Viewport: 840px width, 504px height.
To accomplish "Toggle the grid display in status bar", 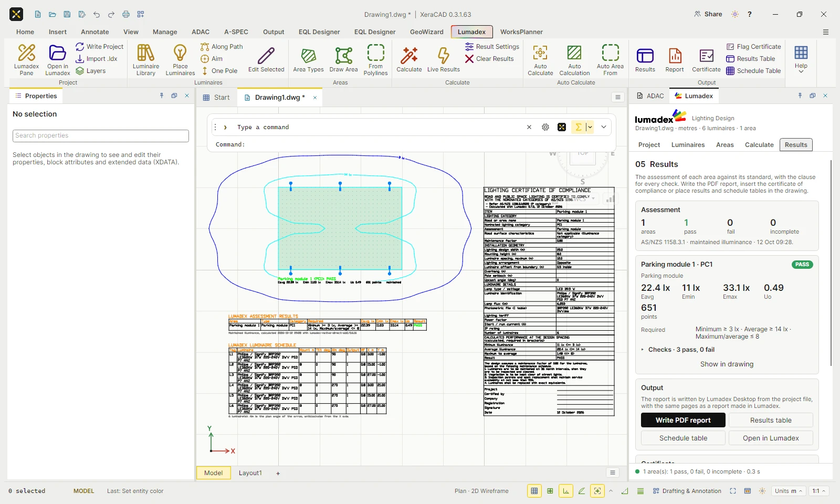I will (534, 491).
